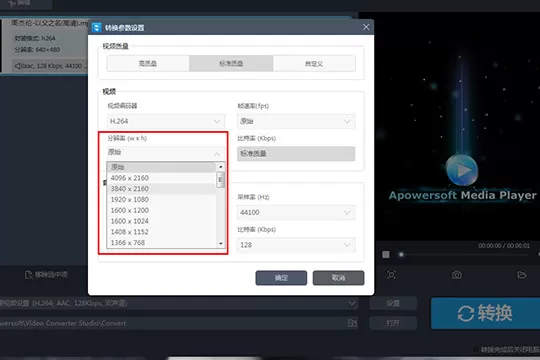This screenshot has width=540, height=360.
Task: Click the 打开 button in main window
Action: pos(393,323)
